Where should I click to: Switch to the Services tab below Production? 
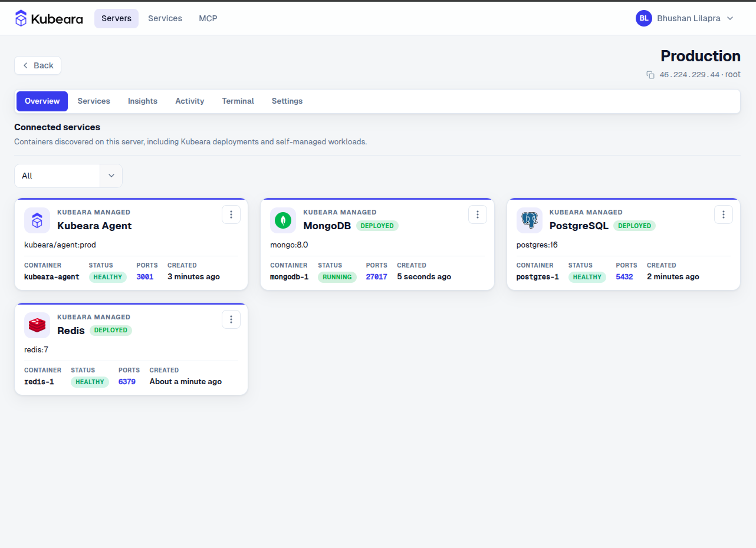click(x=94, y=101)
